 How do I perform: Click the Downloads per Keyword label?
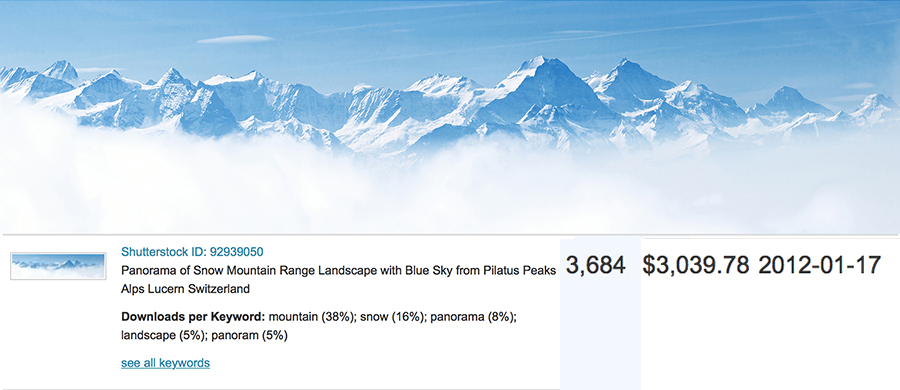pyautogui.click(x=193, y=317)
